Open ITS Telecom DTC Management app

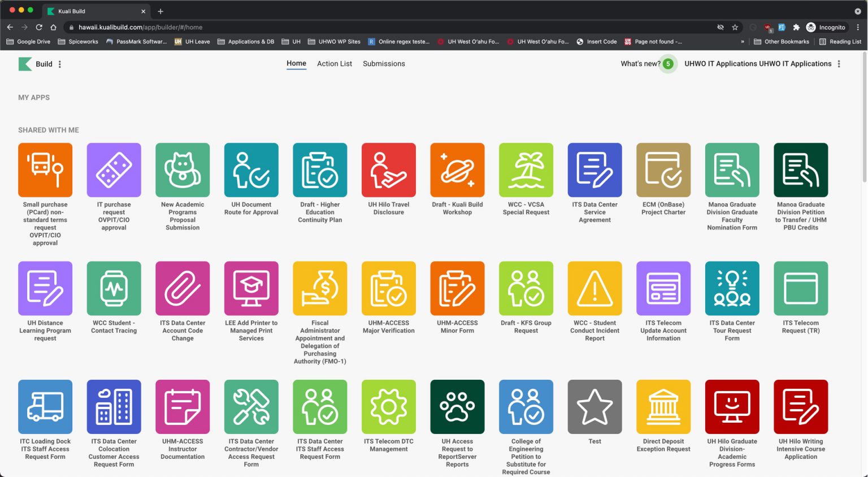tap(389, 407)
